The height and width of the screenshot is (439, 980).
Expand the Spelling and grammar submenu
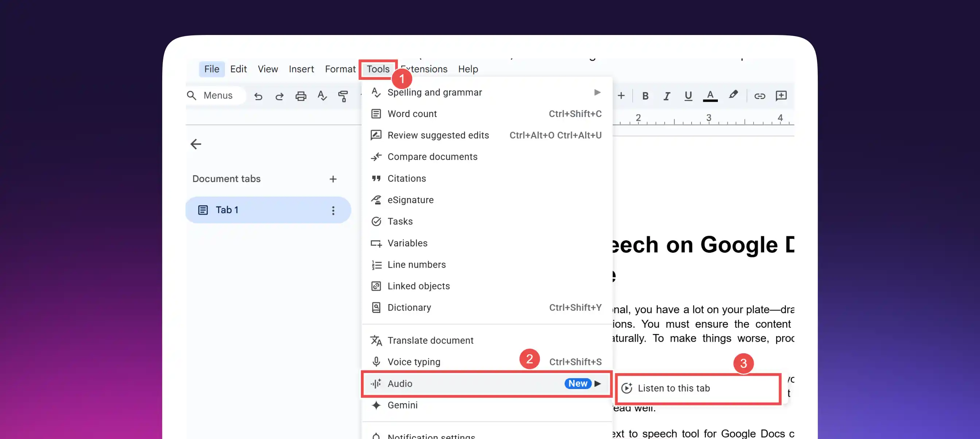[x=597, y=92]
